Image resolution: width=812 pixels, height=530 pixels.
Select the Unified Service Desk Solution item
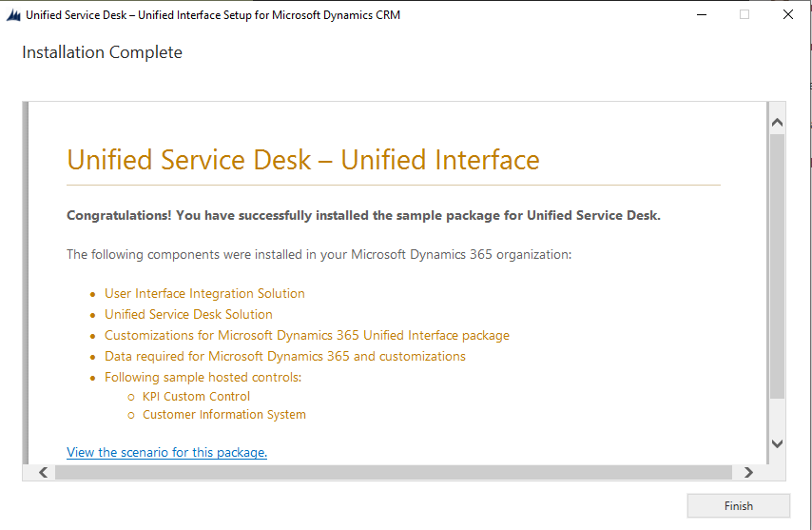click(188, 314)
